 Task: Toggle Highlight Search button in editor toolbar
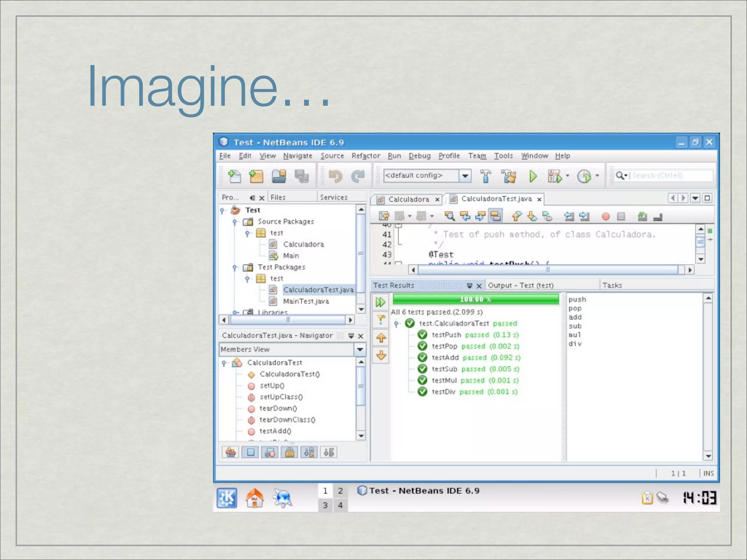click(495, 216)
